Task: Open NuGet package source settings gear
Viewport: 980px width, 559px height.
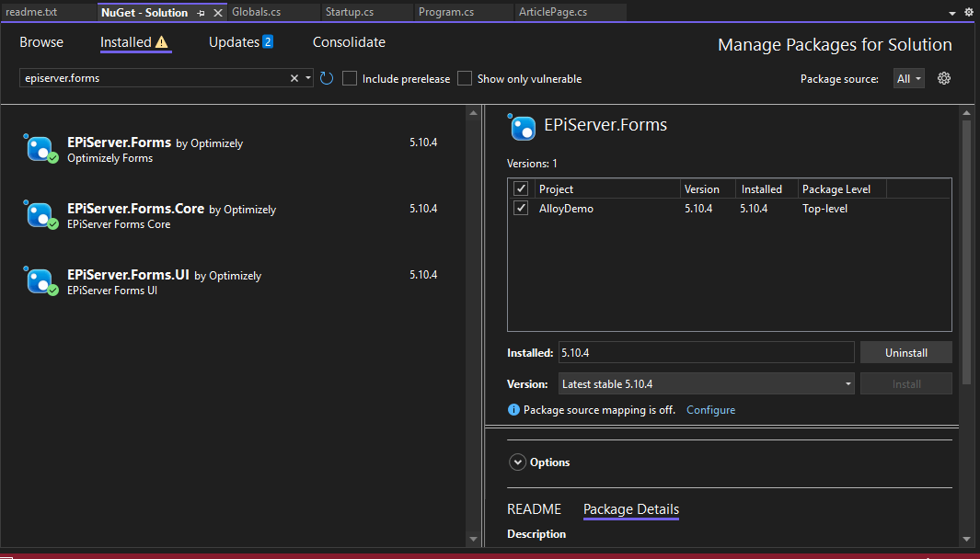Action: (943, 78)
